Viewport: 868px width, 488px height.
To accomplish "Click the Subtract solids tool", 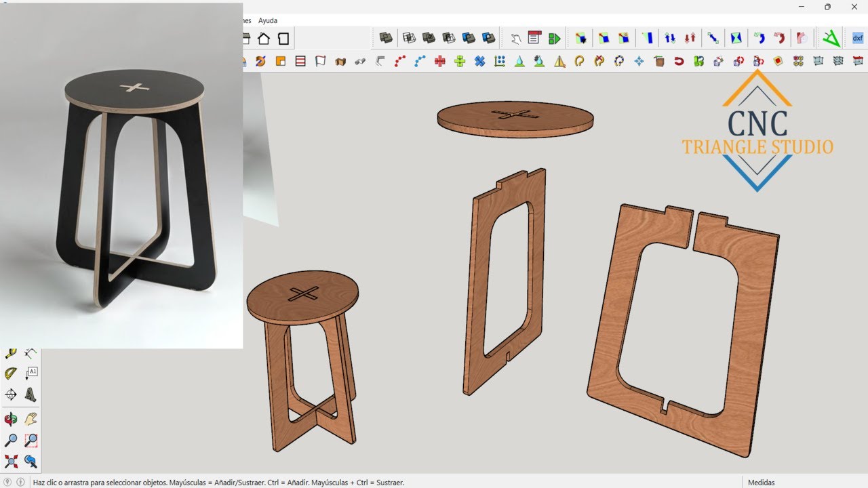I will pyautogui.click(x=448, y=38).
